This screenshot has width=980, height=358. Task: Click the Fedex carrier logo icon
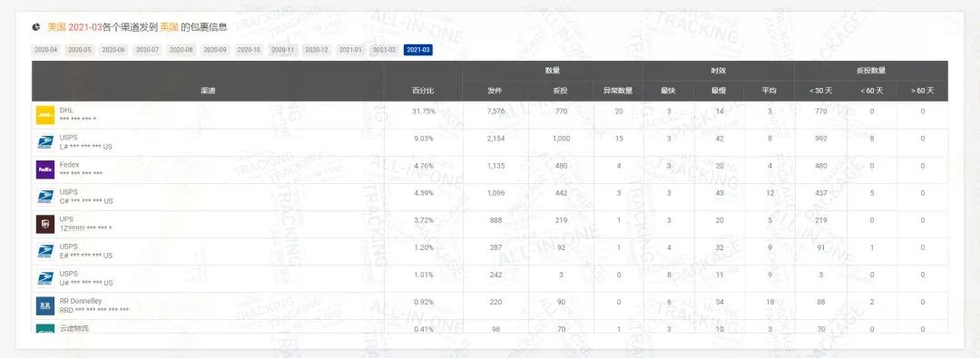click(45, 169)
